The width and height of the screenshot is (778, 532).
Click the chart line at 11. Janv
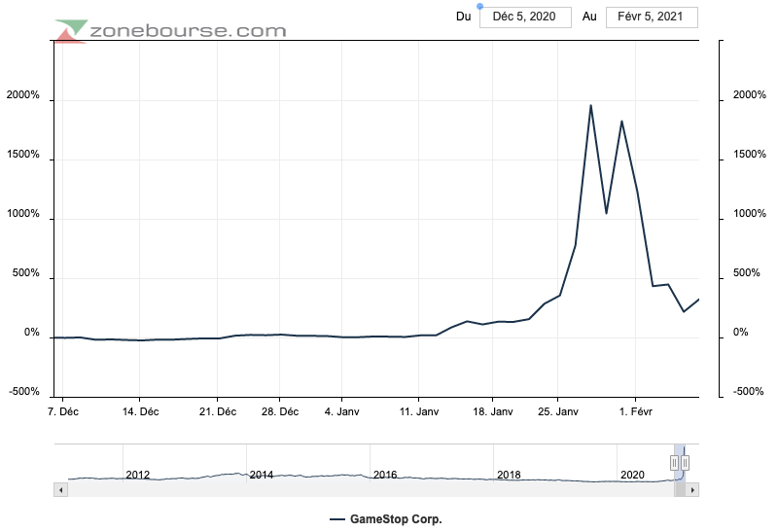pos(419,335)
